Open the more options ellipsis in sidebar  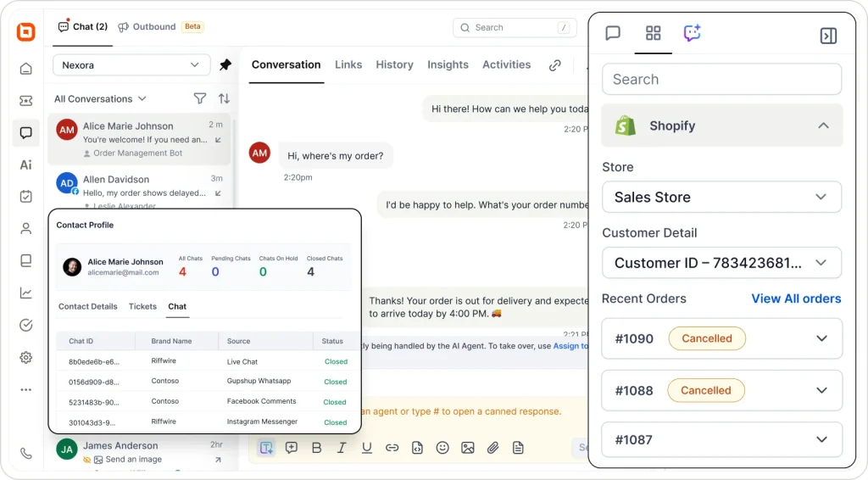26,390
